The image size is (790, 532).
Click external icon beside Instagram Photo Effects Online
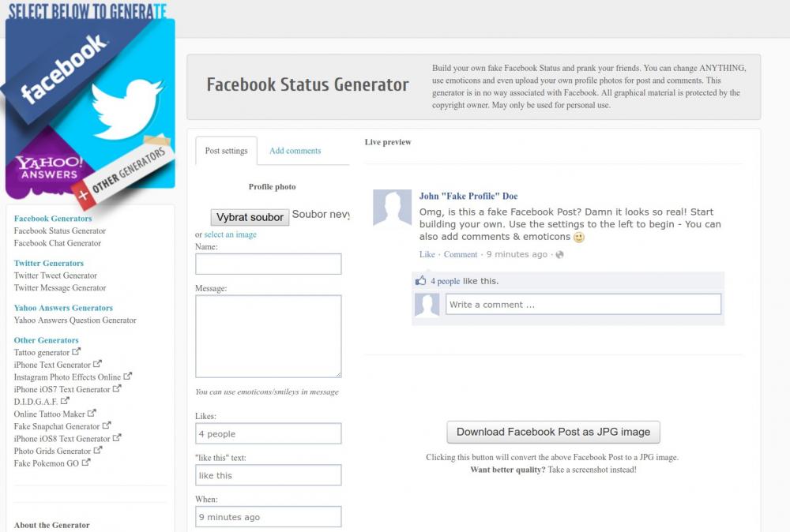(127, 376)
